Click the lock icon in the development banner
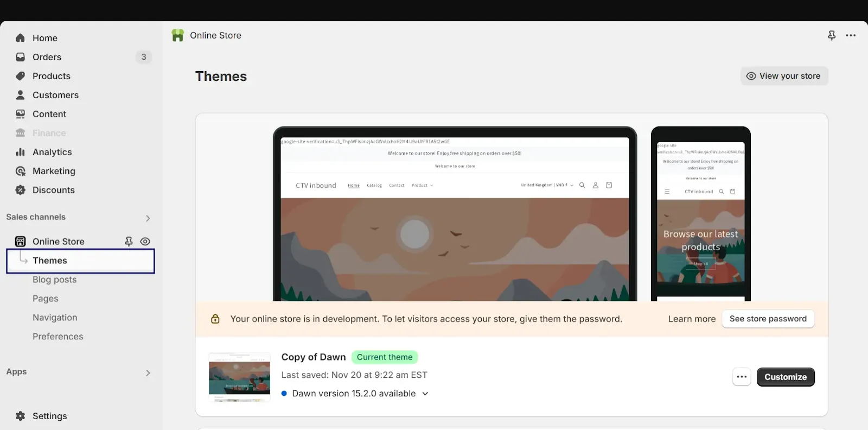Image resolution: width=868 pixels, height=430 pixels. pos(215,319)
